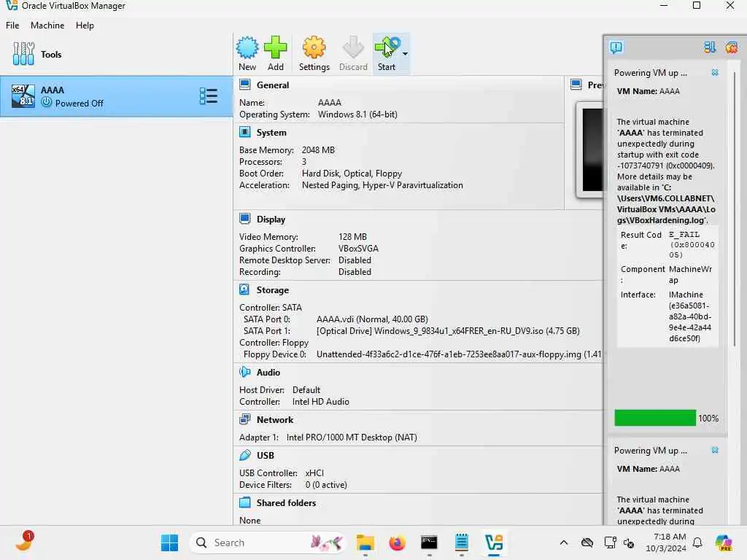Viewport: 747px width, 560px height.
Task: Open the Shared folders section title link
Action: tap(286, 503)
